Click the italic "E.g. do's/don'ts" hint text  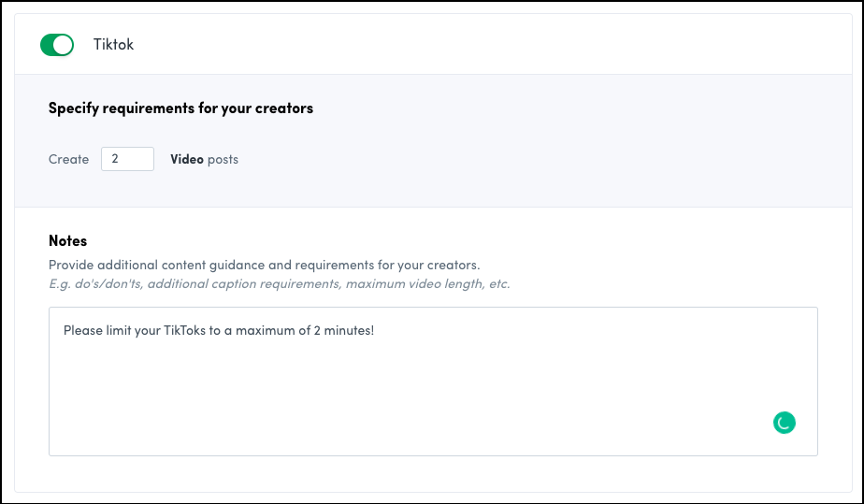[x=95, y=283]
